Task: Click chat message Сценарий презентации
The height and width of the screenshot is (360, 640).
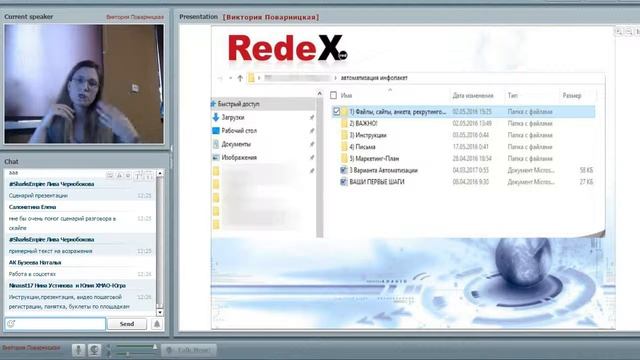Action: click(x=38, y=196)
